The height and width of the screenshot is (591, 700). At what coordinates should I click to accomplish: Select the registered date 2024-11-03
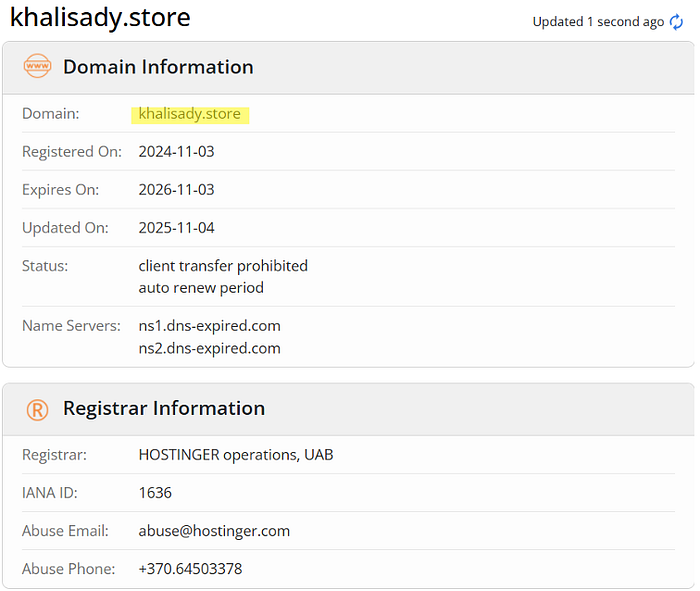[176, 152]
